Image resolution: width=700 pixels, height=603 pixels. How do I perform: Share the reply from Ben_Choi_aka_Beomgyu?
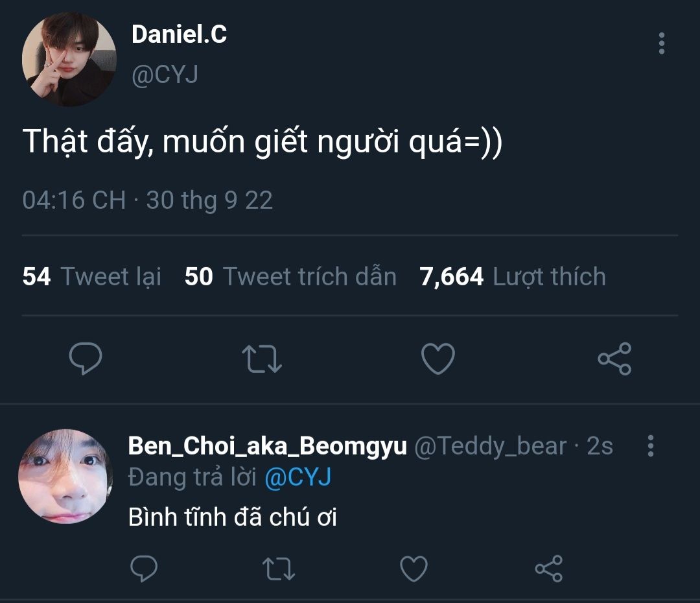point(548,569)
